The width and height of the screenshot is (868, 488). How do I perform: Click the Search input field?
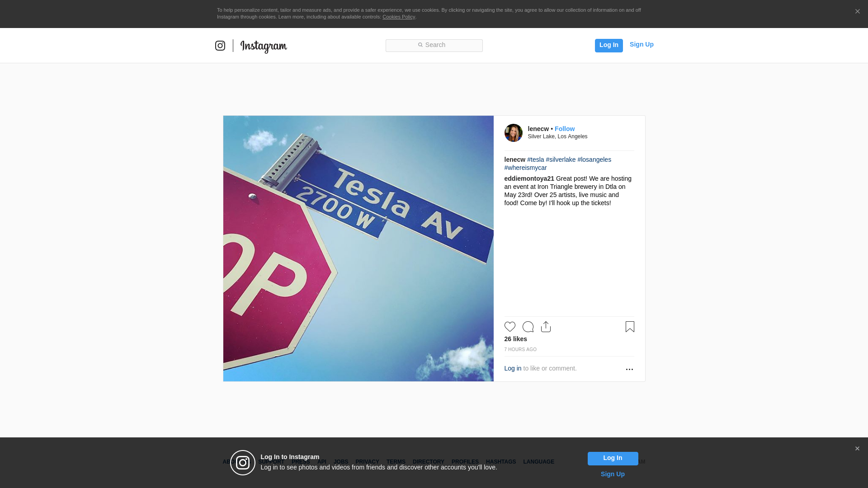coord(434,45)
